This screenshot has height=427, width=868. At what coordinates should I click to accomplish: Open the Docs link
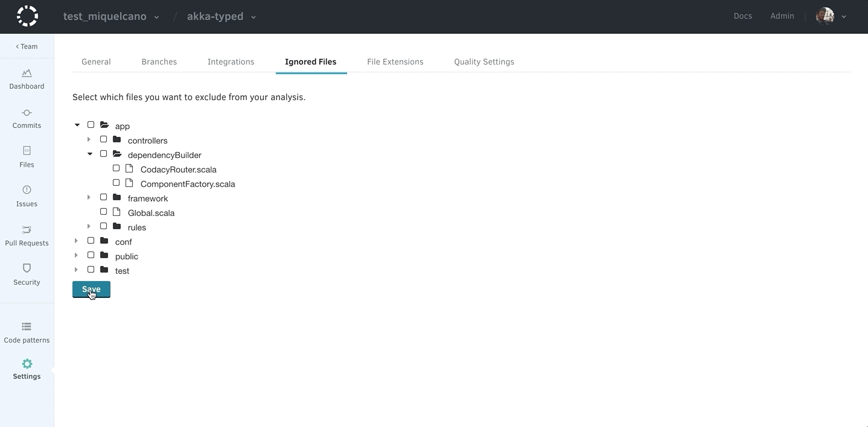pos(742,16)
